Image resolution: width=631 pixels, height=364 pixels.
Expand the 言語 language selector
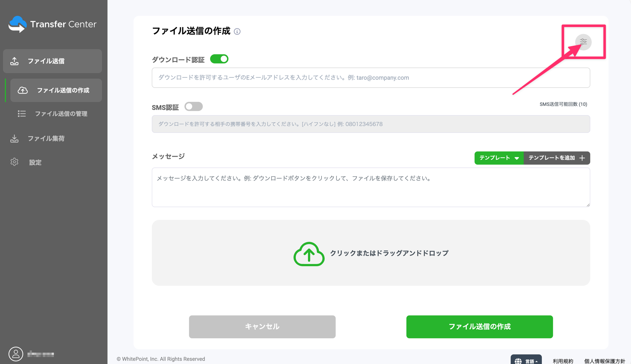(526, 360)
